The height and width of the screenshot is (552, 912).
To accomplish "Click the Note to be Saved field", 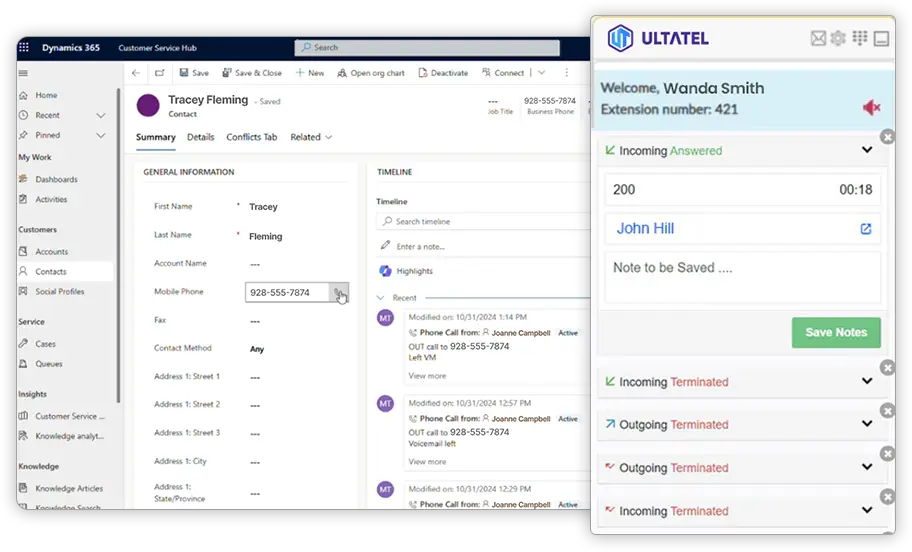I will click(x=741, y=277).
